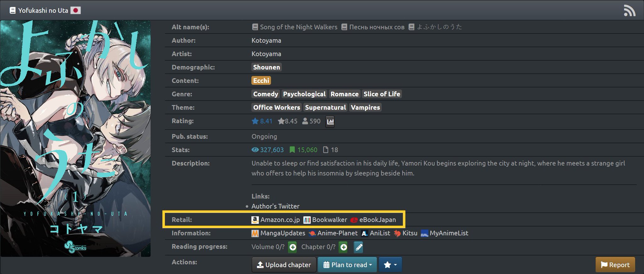
Task: Click the page icon with count 18
Action: point(331,150)
